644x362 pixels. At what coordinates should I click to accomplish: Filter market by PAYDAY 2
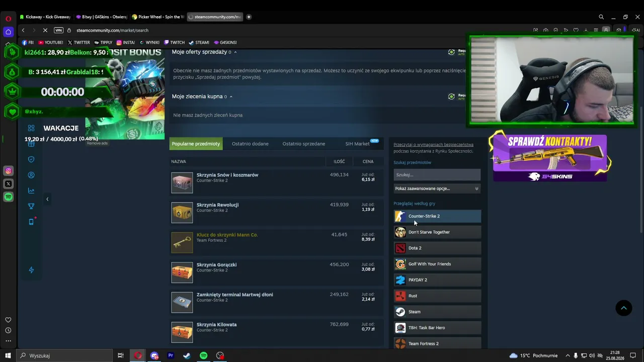437,280
